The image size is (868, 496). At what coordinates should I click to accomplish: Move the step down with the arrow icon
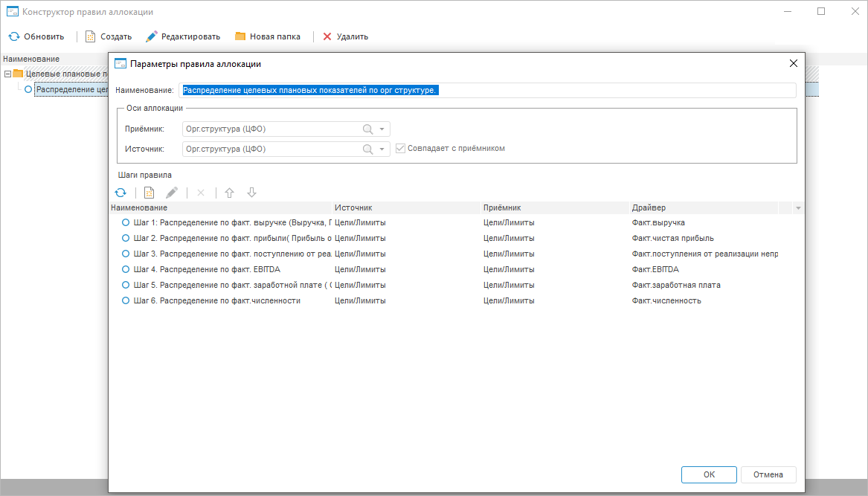(x=252, y=193)
